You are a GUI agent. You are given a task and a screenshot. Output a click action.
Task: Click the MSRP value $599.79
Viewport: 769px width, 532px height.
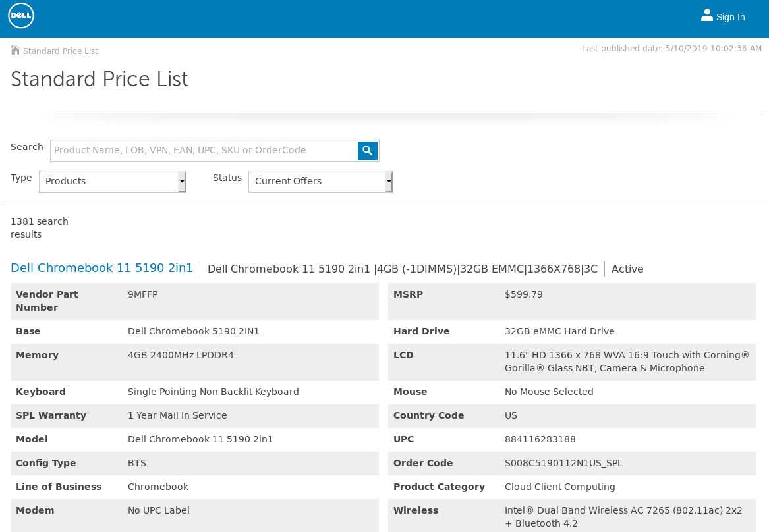(x=523, y=294)
